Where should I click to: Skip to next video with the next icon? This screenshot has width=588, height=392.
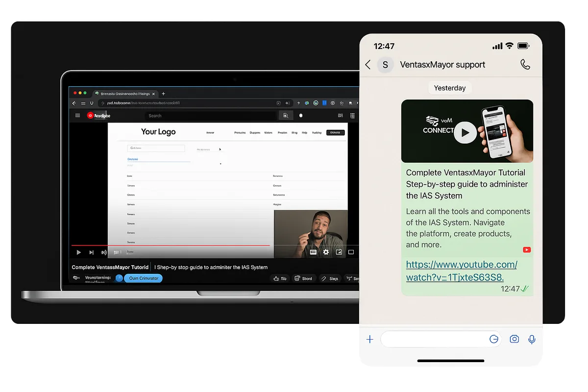coord(91,252)
